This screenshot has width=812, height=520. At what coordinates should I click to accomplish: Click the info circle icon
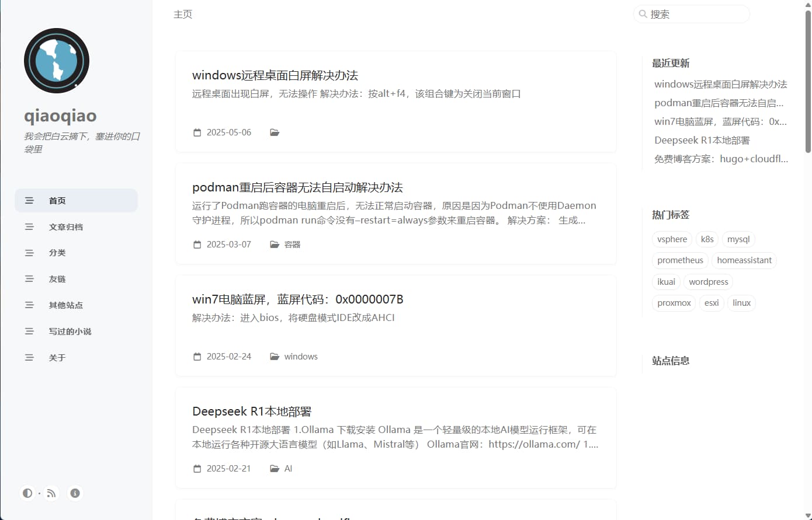tap(75, 493)
